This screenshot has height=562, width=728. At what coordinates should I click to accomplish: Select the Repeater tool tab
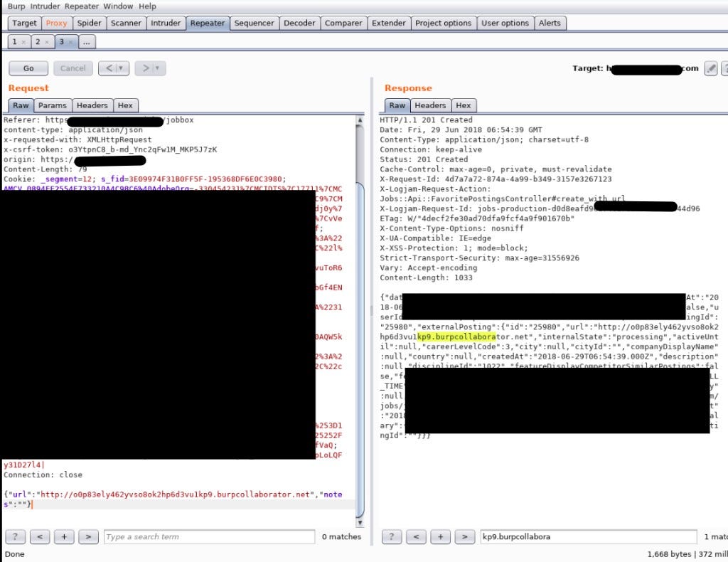208,23
